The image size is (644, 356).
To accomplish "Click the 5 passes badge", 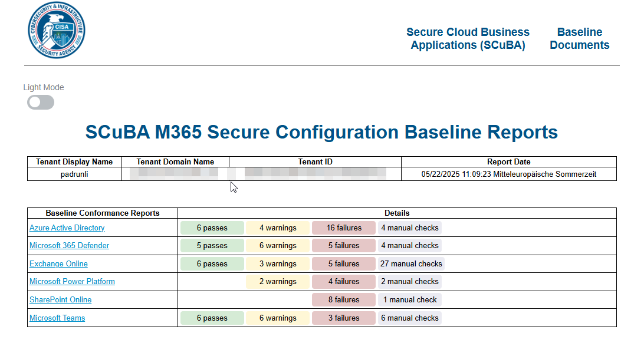I will point(212,246).
